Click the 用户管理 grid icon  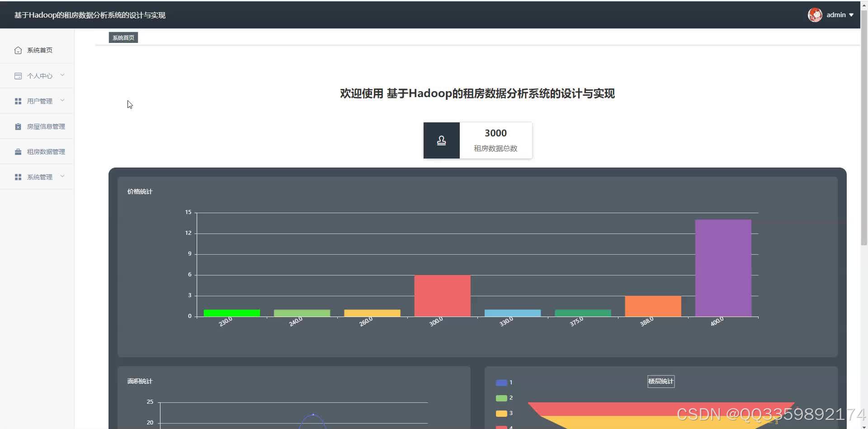click(18, 101)
